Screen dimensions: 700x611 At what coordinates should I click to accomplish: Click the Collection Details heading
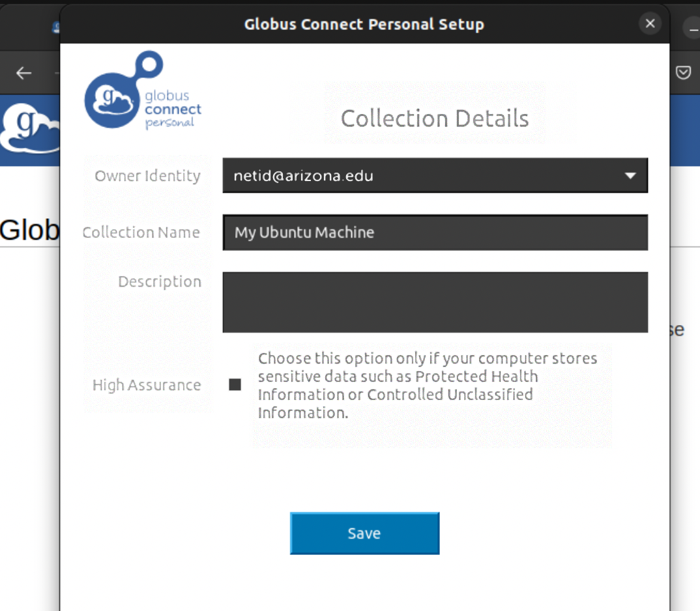tap(435, 119)
